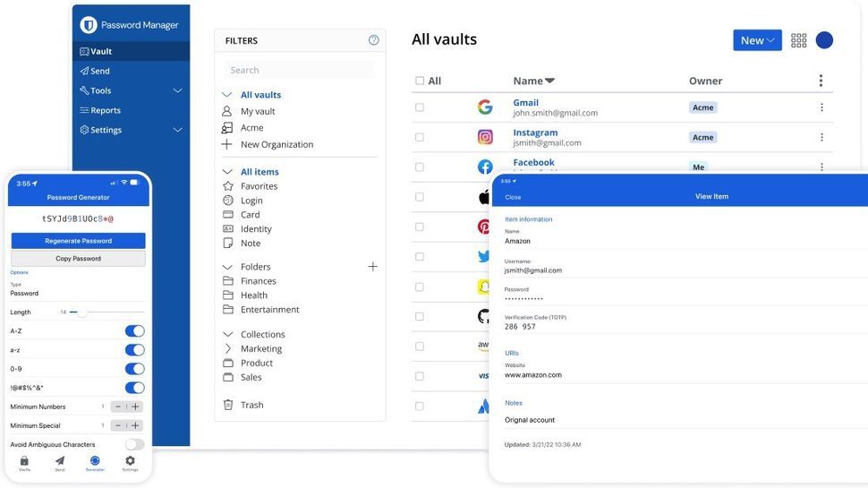Close the View Item panel
Image resolution: width=868 pixels, height=488 pixels.
(x=513, y=197)
